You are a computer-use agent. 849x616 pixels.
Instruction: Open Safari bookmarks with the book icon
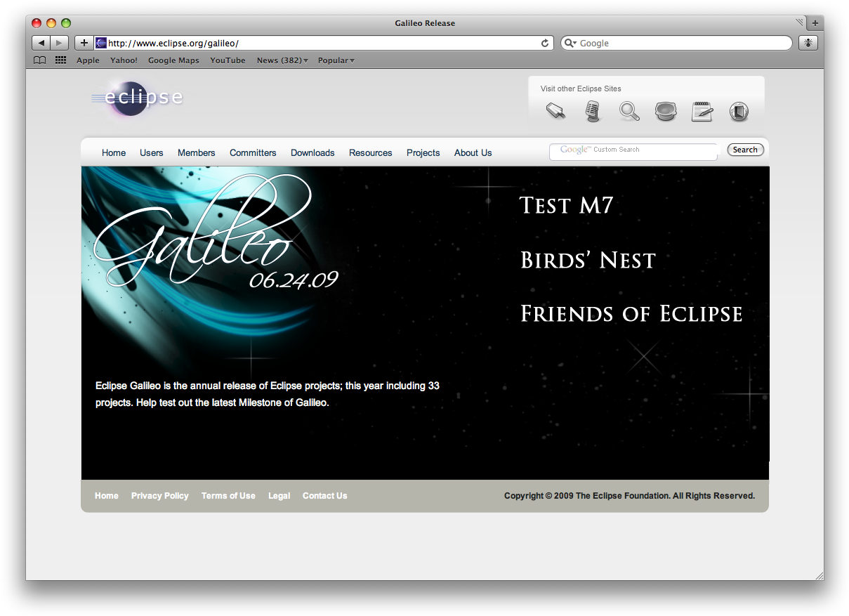coord(39,60)
